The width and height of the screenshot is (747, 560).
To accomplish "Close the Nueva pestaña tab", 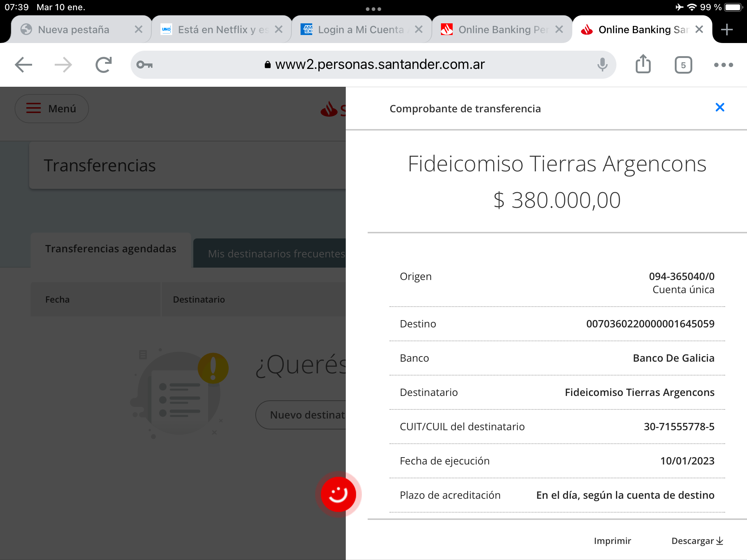I will tap(139, 30).
